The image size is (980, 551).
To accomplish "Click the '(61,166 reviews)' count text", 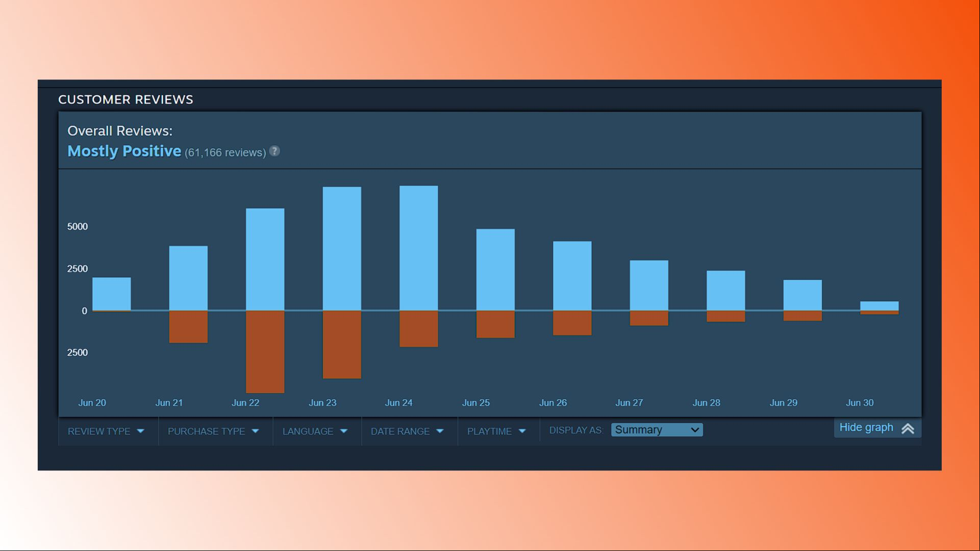I will pyautogui.click(x=225, y=152).
